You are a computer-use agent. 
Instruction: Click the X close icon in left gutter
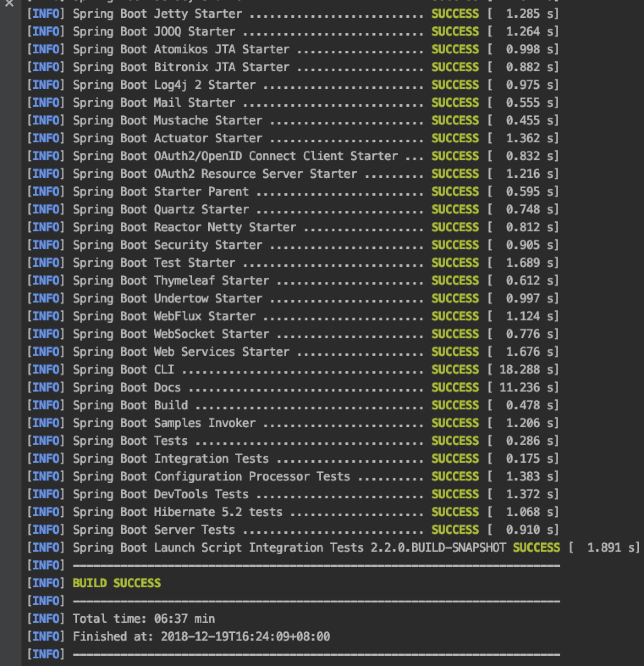(9, 3)
